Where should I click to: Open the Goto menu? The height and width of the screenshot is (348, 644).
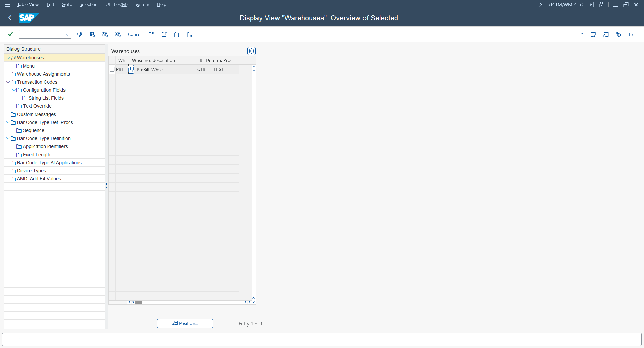pos(67,4)
